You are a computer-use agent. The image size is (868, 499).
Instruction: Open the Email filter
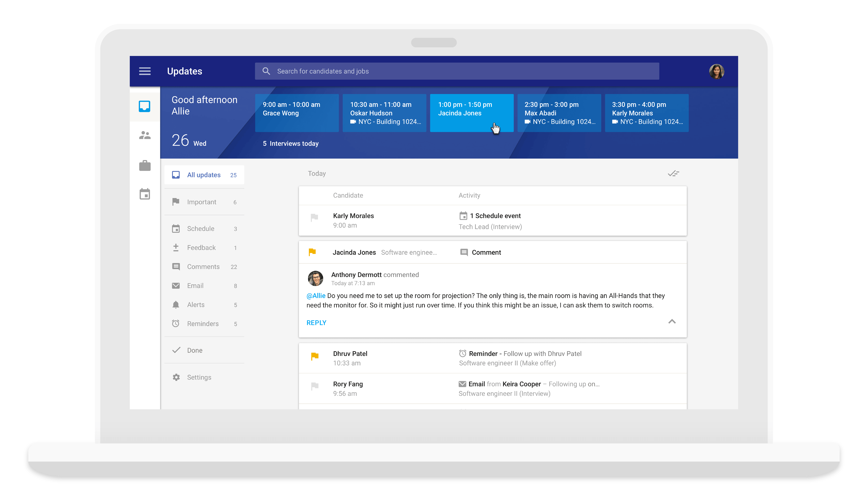pos(204,286)
